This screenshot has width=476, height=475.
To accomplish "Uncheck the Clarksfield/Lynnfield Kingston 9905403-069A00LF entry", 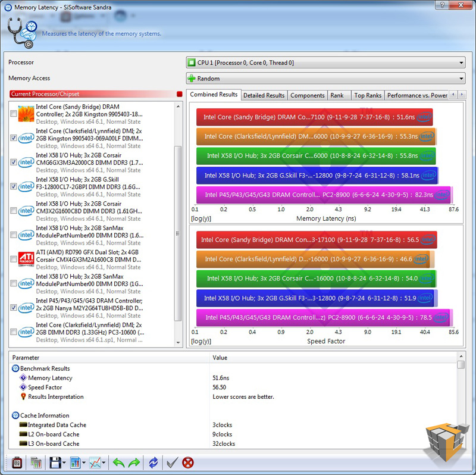I will [13, 138].
